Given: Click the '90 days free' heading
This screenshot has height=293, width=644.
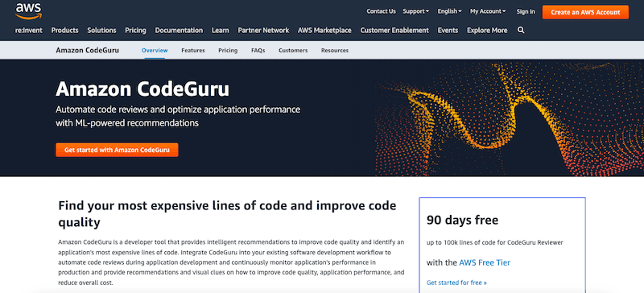Looking at the screenshot, I should pyautogui.click(x=462, y=220).
